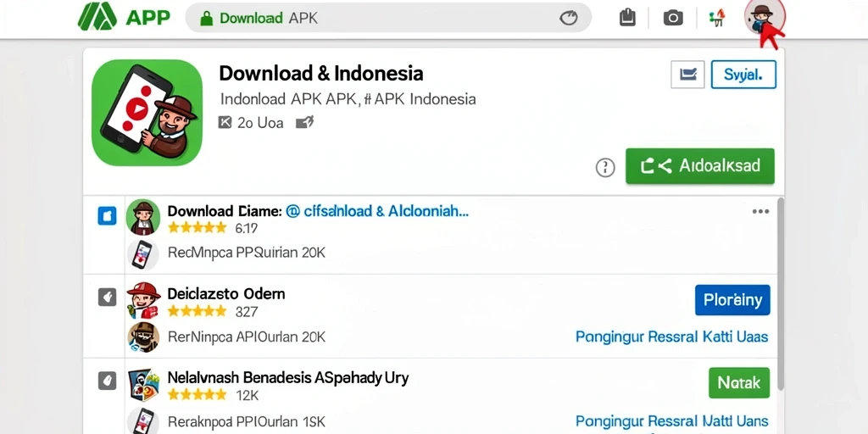This screenshot has width=868, height=434.
Task: Open Pongingur Ressral Natti Uans link
Action: (x=671, y=421)
